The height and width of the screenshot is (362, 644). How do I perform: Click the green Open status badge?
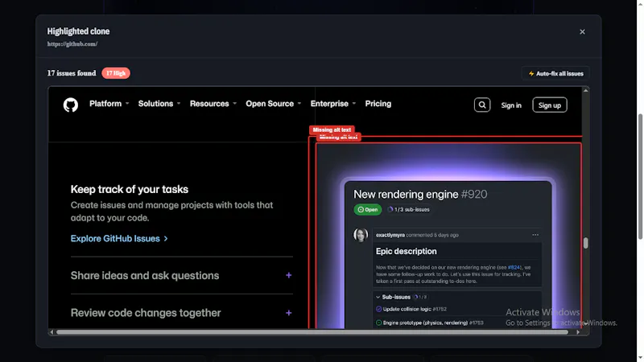[368, 210]
